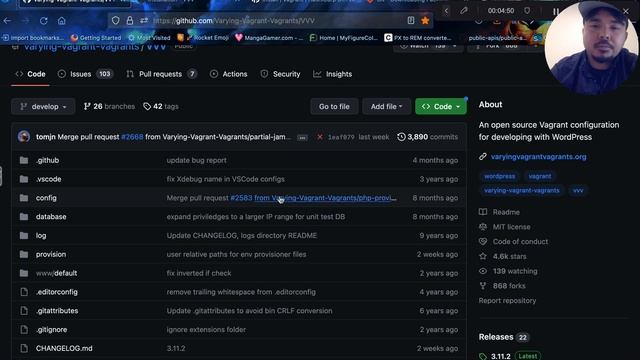Image resolution: width=640 pixels, height=360 pixels.
Task: Pause the screen recording
Action: pyautogui.click(x=556, y=11)
